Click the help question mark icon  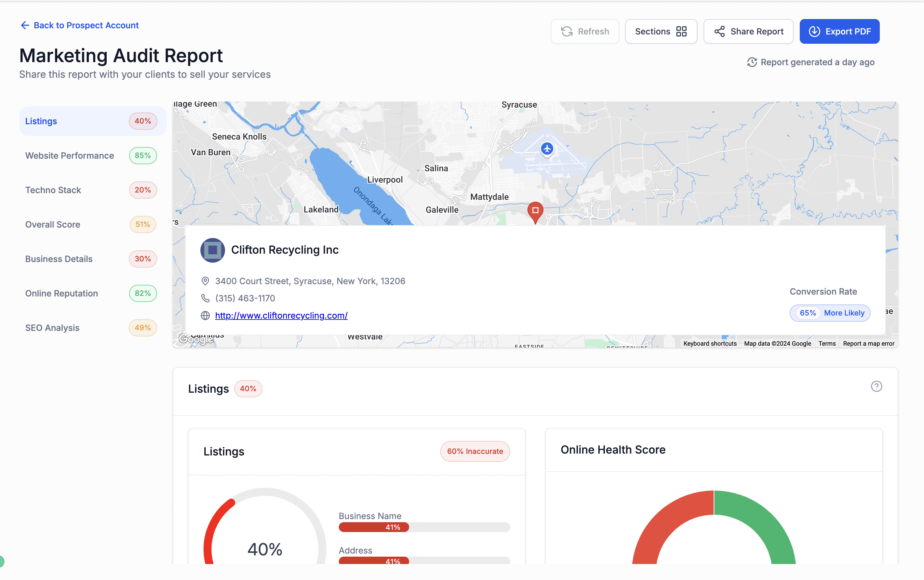(x=876, y=386)
